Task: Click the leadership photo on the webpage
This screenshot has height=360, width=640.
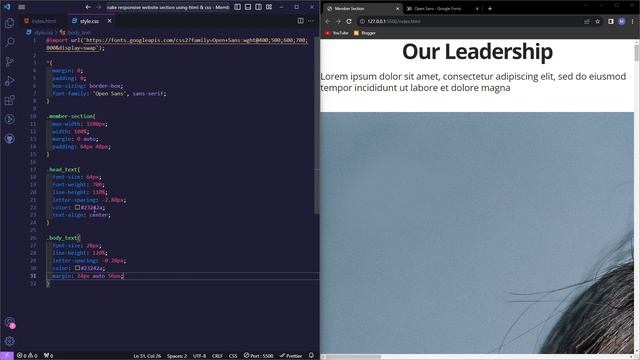Action: point(477,233)
